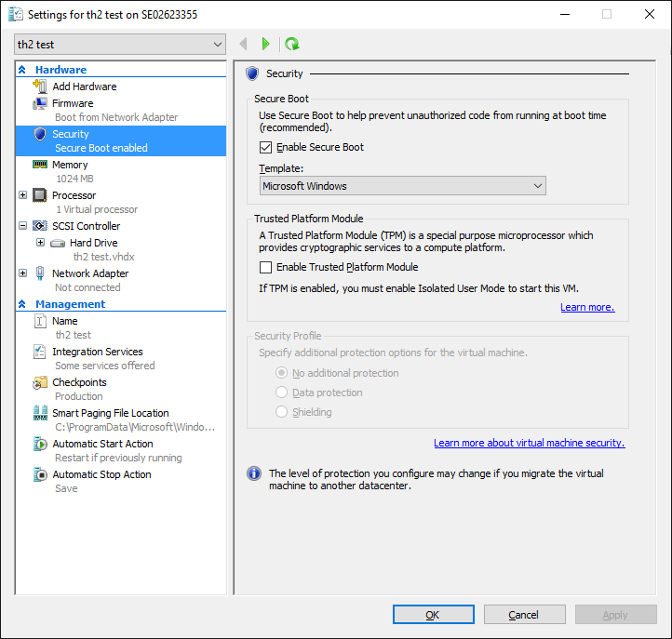The height and width of the screenshot is (639, 672).
Task: Select Name item under Management
Action: point(65,321)
